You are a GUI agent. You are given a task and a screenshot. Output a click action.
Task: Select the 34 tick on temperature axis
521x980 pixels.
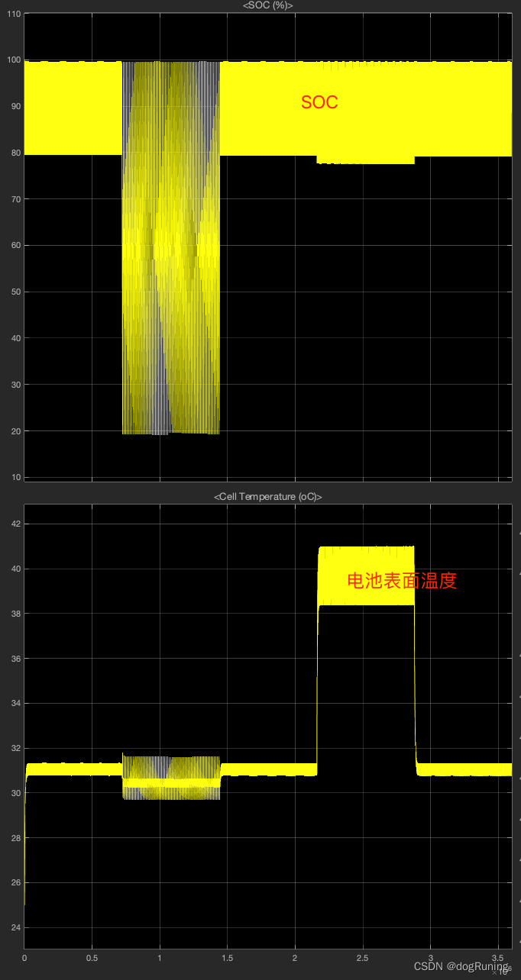15,704
